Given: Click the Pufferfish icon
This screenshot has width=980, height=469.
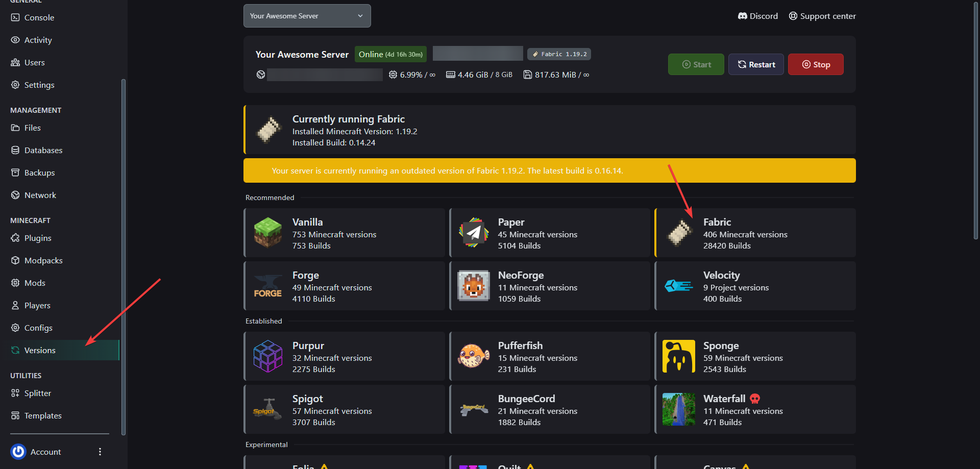Looking at the screenshot, I should (474, 356).
